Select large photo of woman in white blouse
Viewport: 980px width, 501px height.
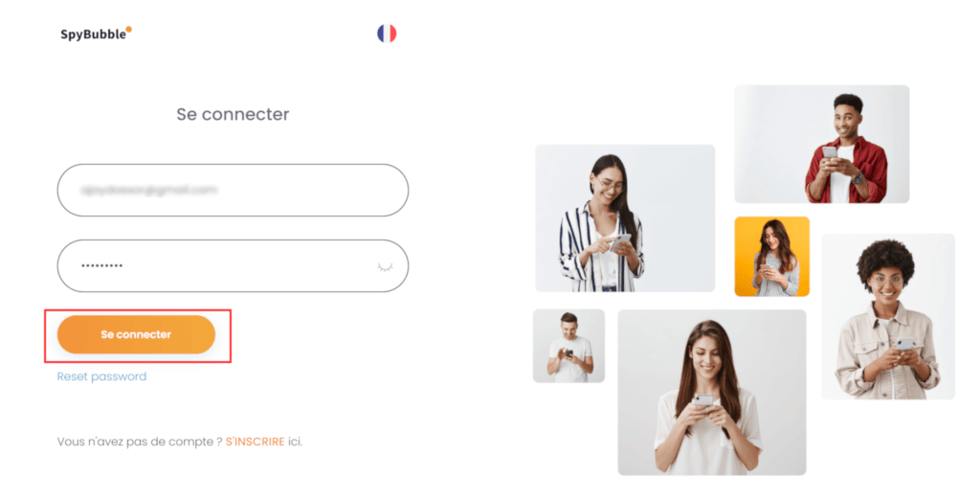(712, 392)
